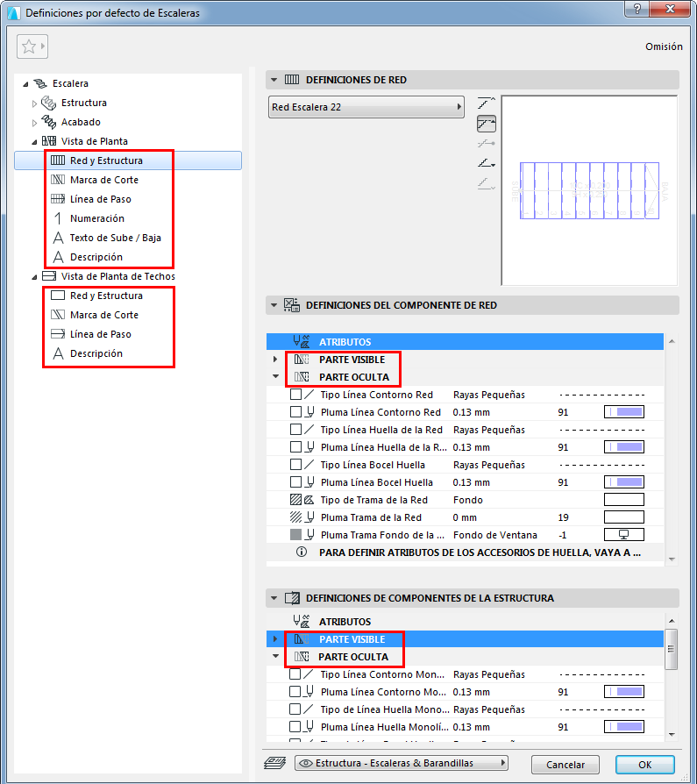Select Línea de Paso under Planta de Techos
This screenshot has height=784, width=697.
click(x=101, y=334)
